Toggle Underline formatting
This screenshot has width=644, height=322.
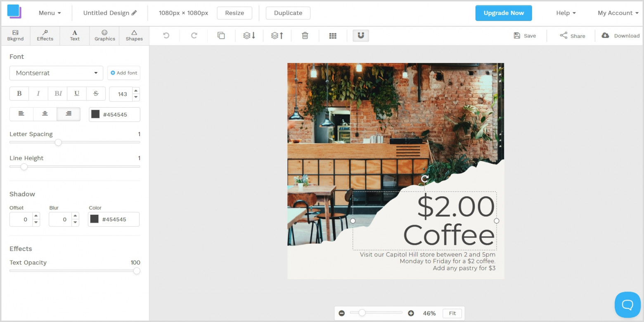click(x=77, y=94)
